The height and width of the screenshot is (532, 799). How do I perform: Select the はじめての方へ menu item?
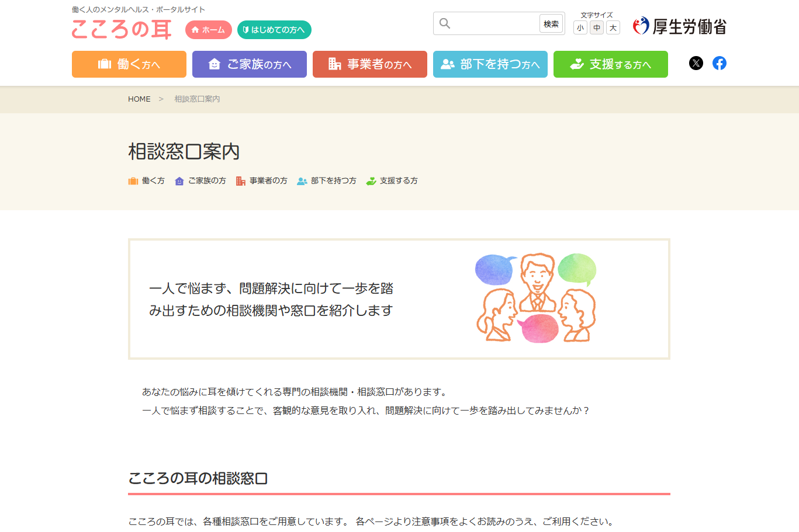pos(274,29)
